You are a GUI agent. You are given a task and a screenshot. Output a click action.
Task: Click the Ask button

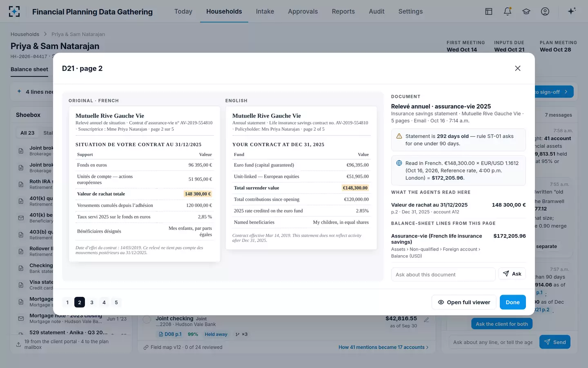[x=512, y=274]
